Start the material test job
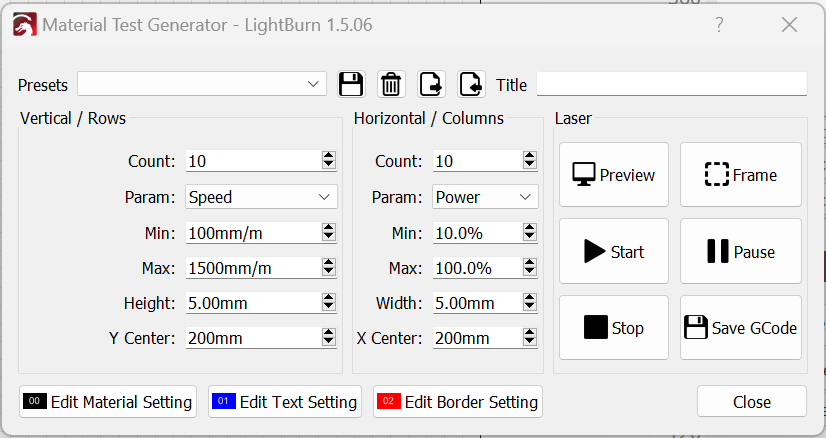The width and height of the screenshot is (826, 438). point(614,251)
